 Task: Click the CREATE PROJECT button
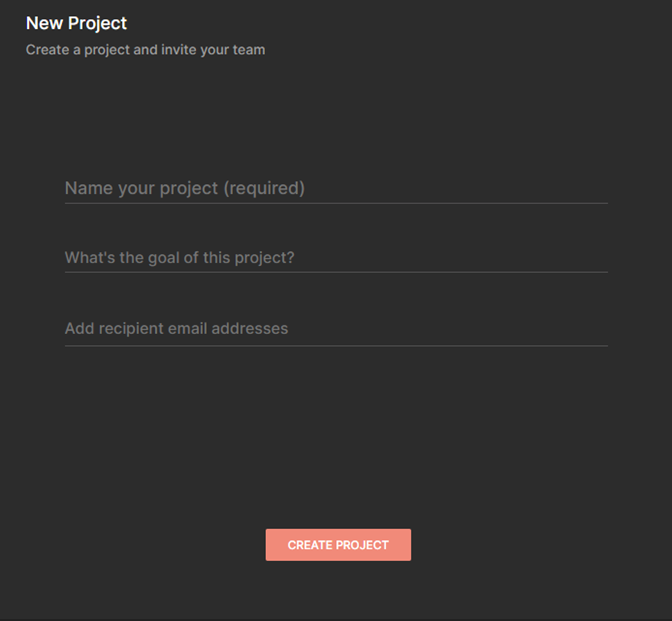click(338, 545)
